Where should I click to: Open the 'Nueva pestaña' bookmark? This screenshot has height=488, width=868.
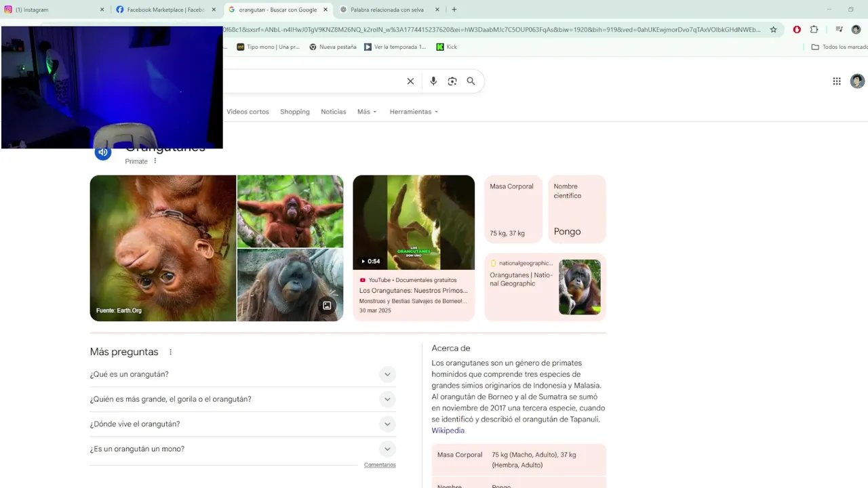(333, 47)
